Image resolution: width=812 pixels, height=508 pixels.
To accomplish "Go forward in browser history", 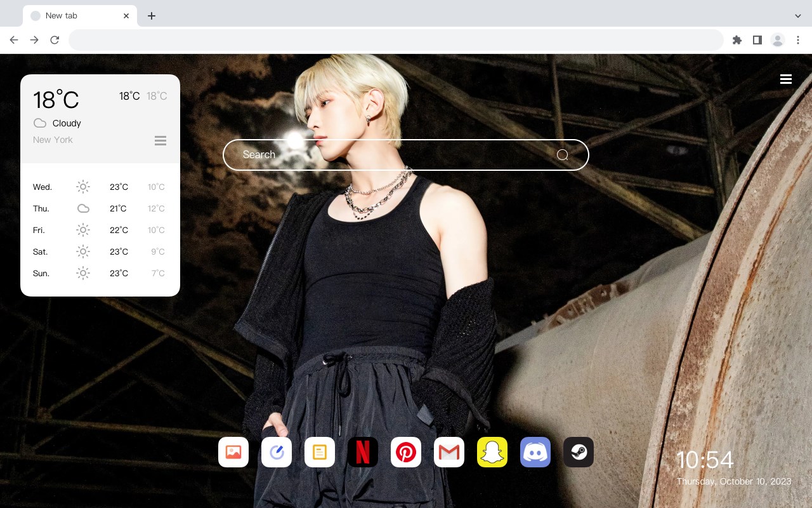I will (x=34, y=40).
